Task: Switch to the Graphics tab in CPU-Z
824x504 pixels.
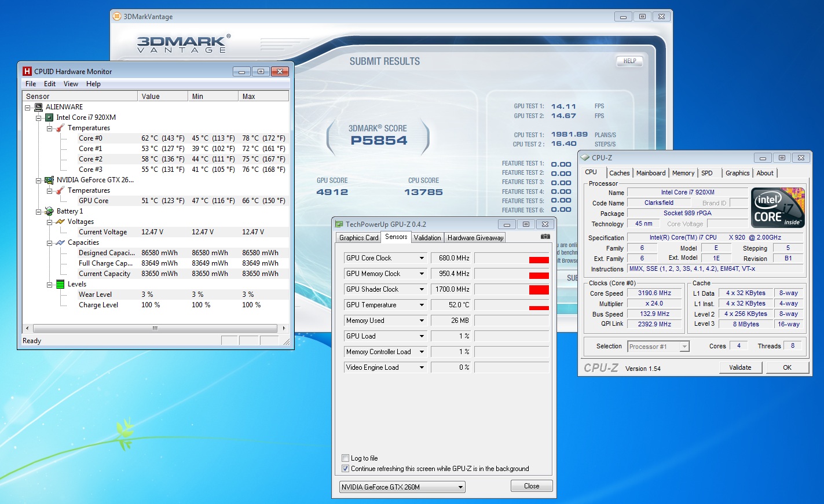Action: [x=737, y=173]
